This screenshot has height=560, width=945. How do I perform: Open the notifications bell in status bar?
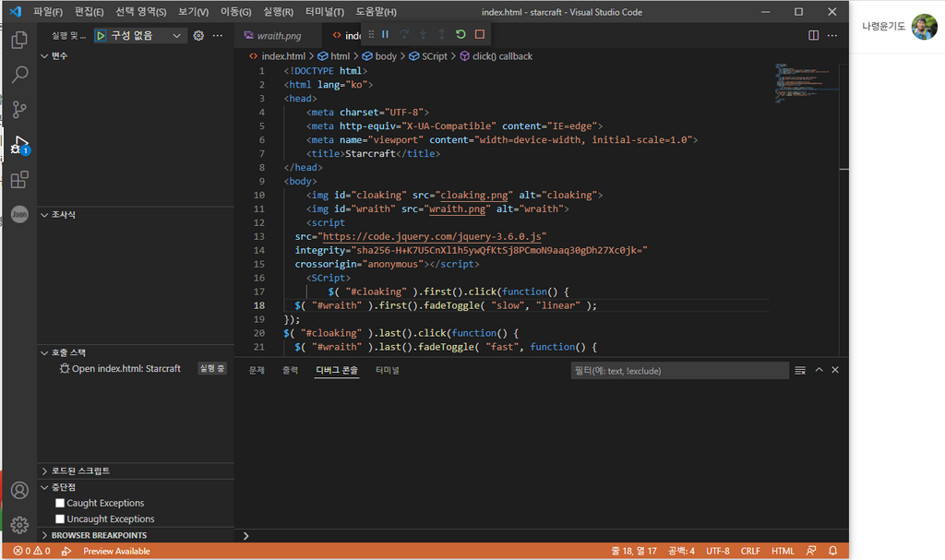tap(833, 551)
